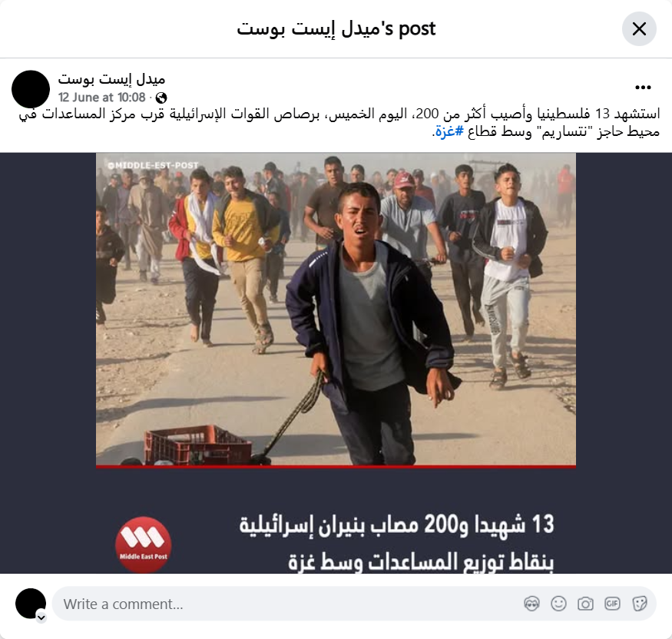The width and height of the screenshot is (672, 639).
Task: Open the ميدل إيست بوست page name
Action: coord(111,79)
